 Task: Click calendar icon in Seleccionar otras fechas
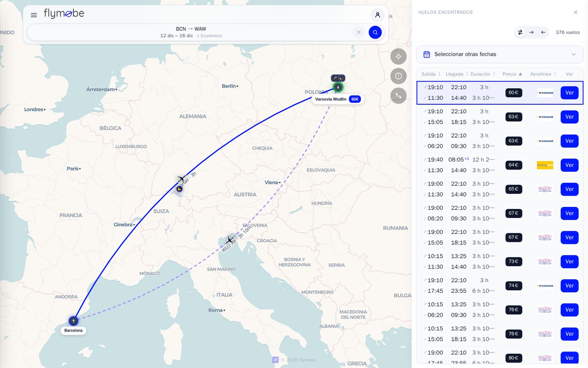pyautogui.click(x=427, y=54)
